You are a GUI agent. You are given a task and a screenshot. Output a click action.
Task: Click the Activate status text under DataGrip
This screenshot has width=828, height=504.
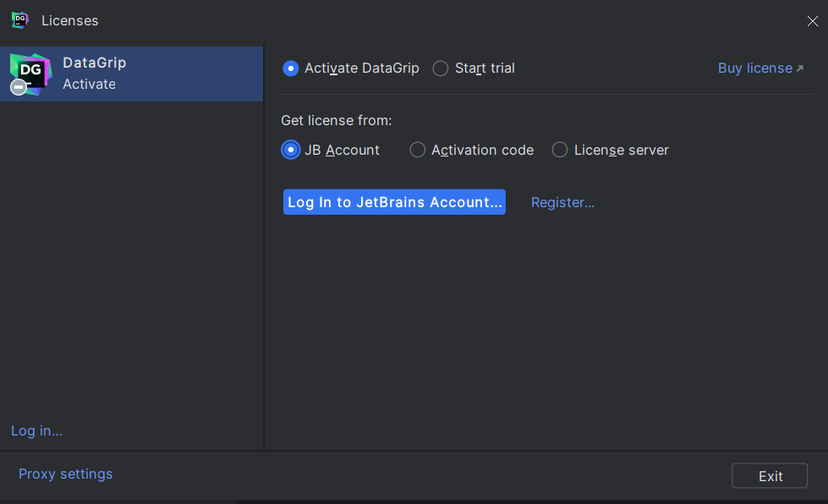89,85
